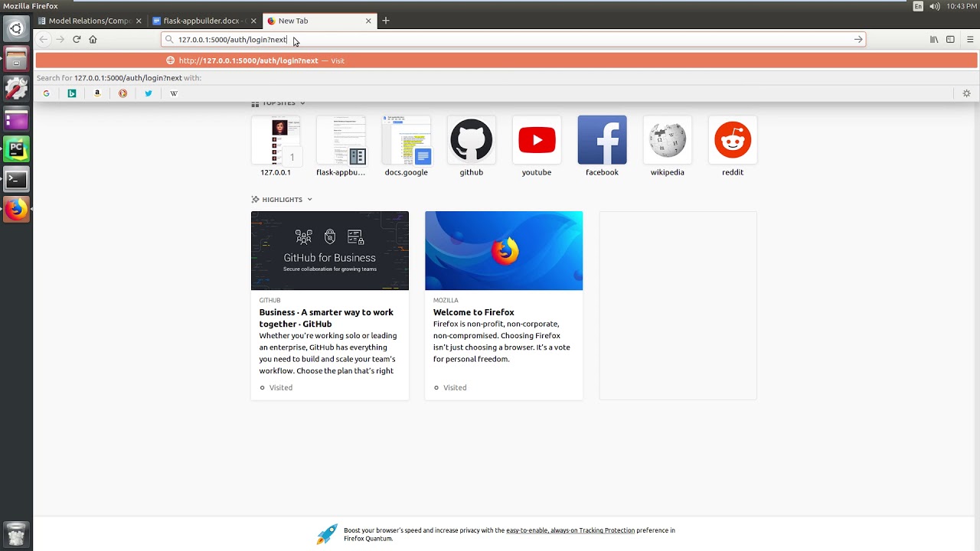This screenshot has width=980, height=551.
Task: Close the Model Relations tab
Action: [139, 21]
